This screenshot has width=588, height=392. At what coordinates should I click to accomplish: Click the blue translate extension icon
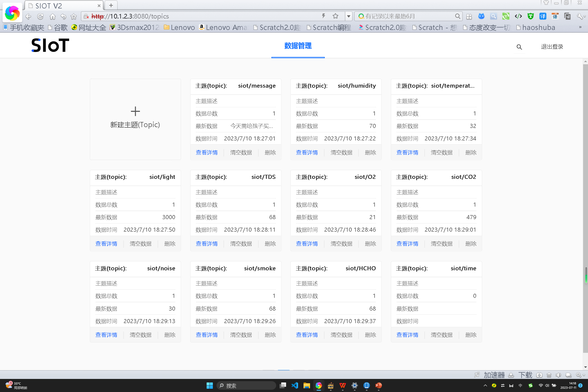coord(543,16)
